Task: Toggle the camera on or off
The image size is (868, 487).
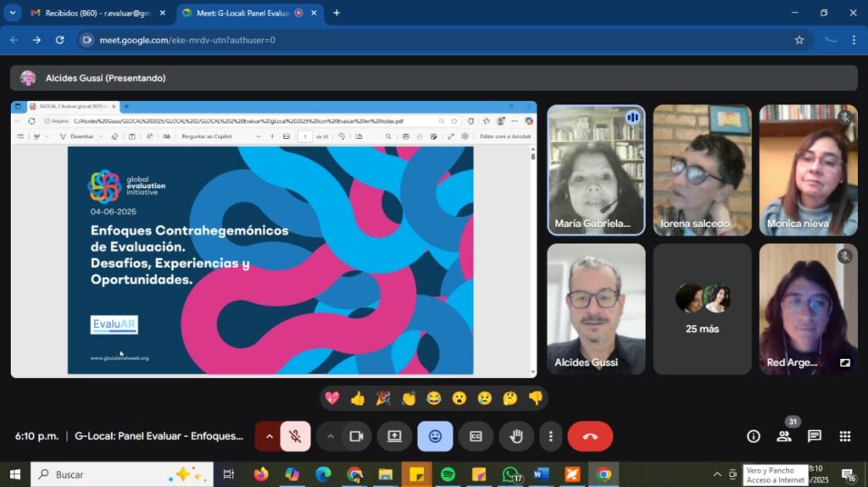Action: [357, 436]
